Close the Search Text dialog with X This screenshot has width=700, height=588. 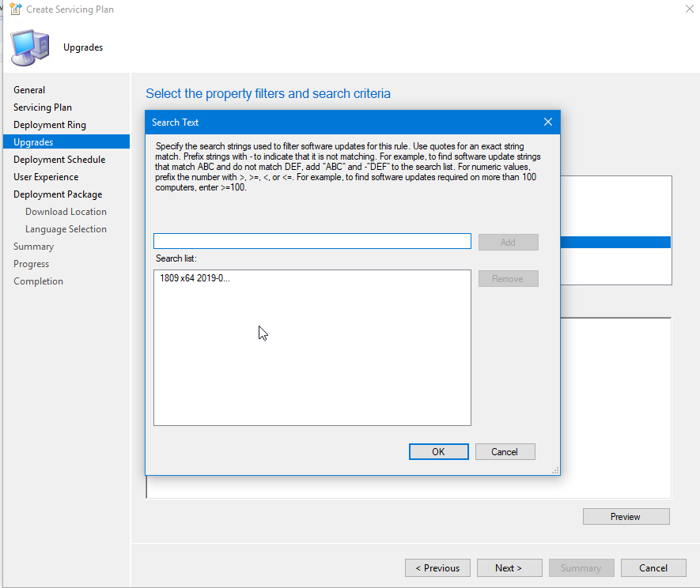coord(548,122)
